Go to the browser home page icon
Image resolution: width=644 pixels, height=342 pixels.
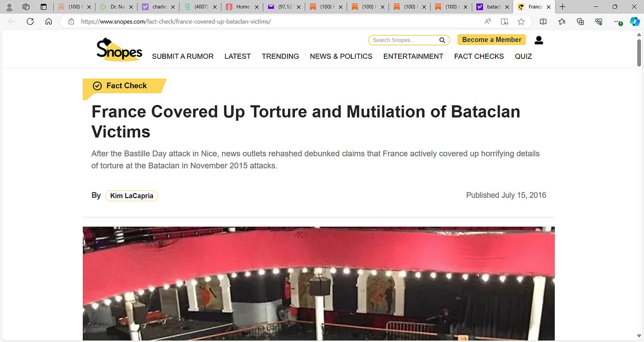tap(49, 22)
